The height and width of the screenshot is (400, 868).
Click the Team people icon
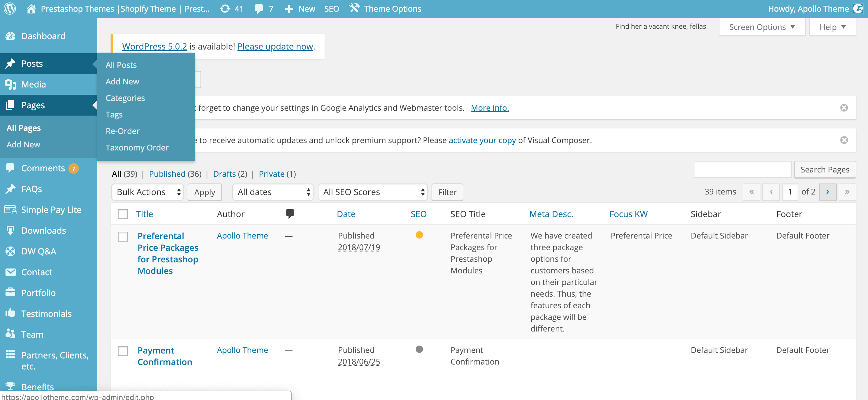click(10, 334)
